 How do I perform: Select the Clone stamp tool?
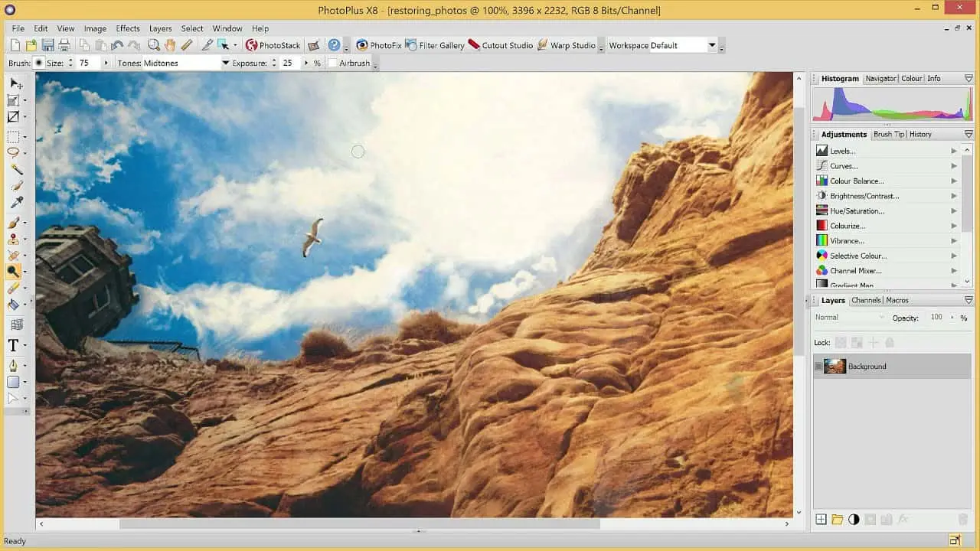click(14, 239)
